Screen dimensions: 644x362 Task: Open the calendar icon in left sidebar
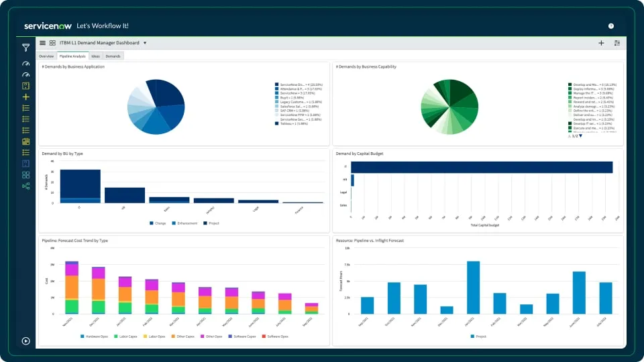click(x=26, y=141)
